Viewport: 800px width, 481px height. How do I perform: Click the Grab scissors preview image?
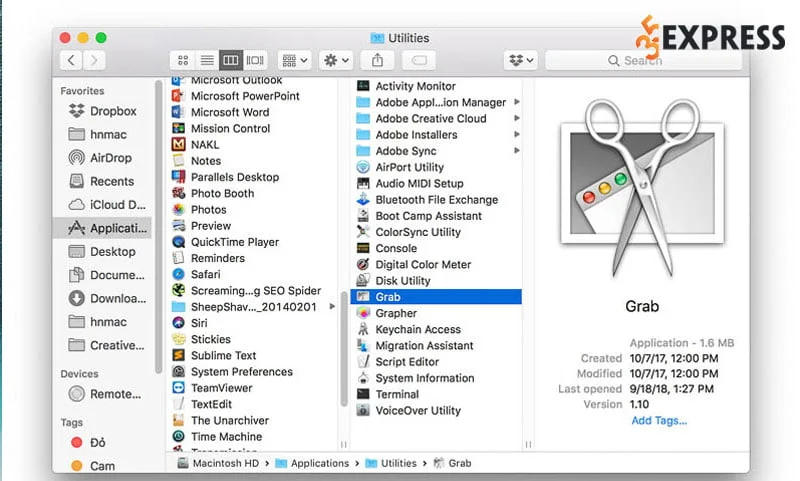[642, 188]
